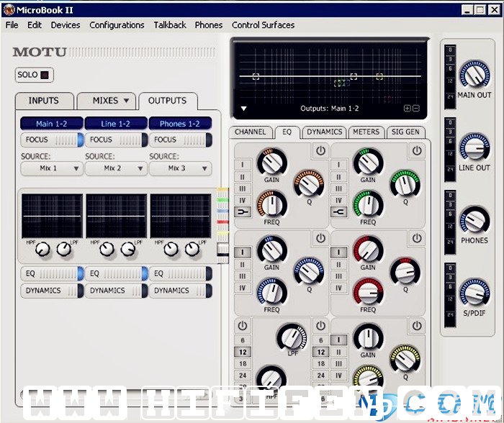Screen dimensions: 504x423
Task: Focus the Main 1-2 output
Action: 52,140
